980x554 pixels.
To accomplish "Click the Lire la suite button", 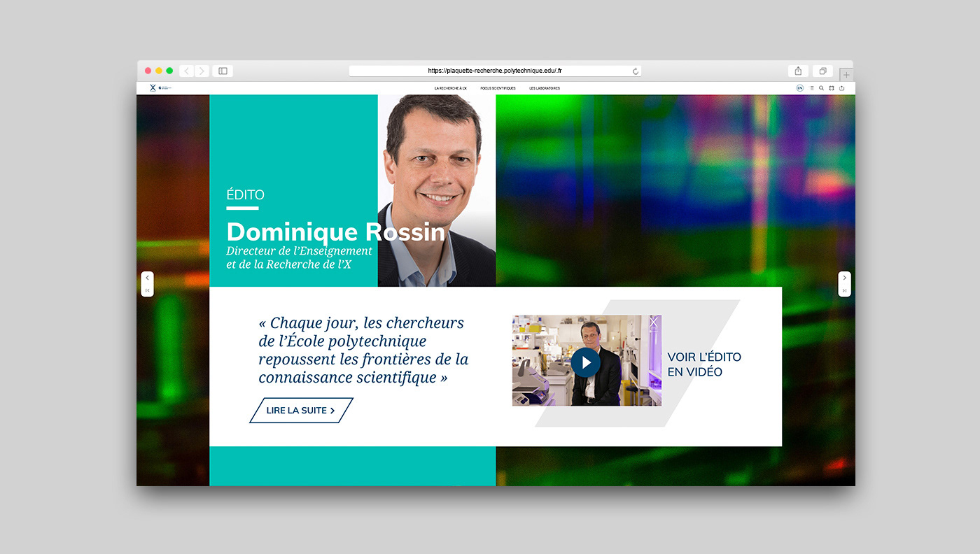I will 301,411.
